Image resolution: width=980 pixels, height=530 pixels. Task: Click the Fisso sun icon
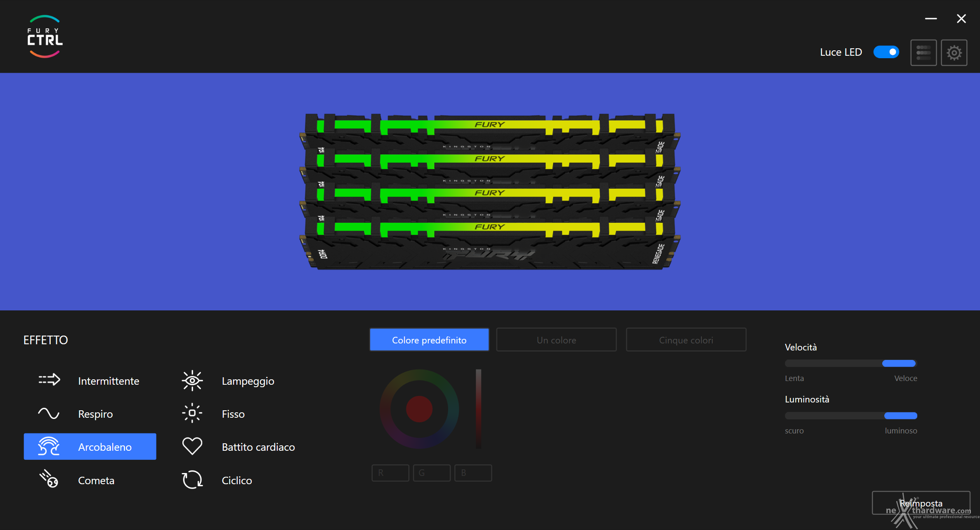(192, 413)
